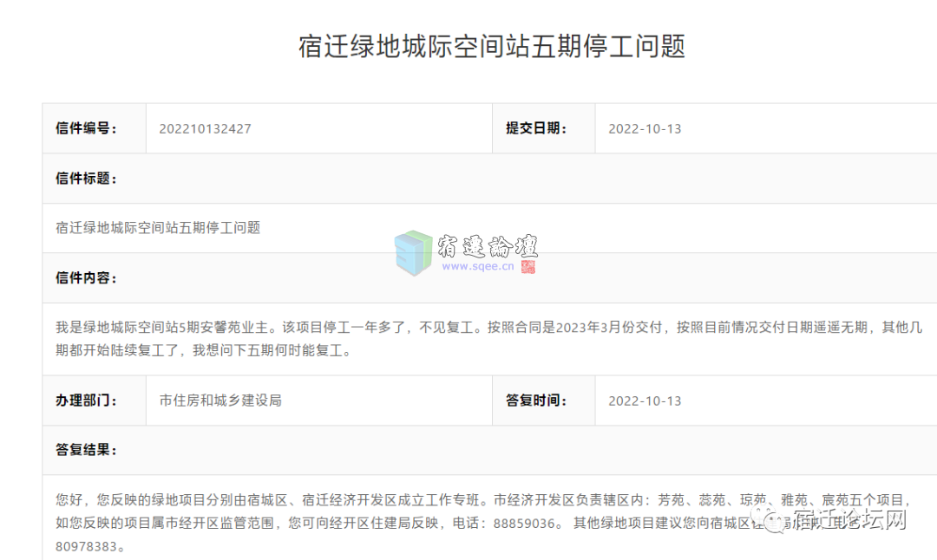This screenshot has height=560, width=937.
Task: Click the page title 宿迁绿地城际空间站五期停工问题
Action: (x=491, y=47)
